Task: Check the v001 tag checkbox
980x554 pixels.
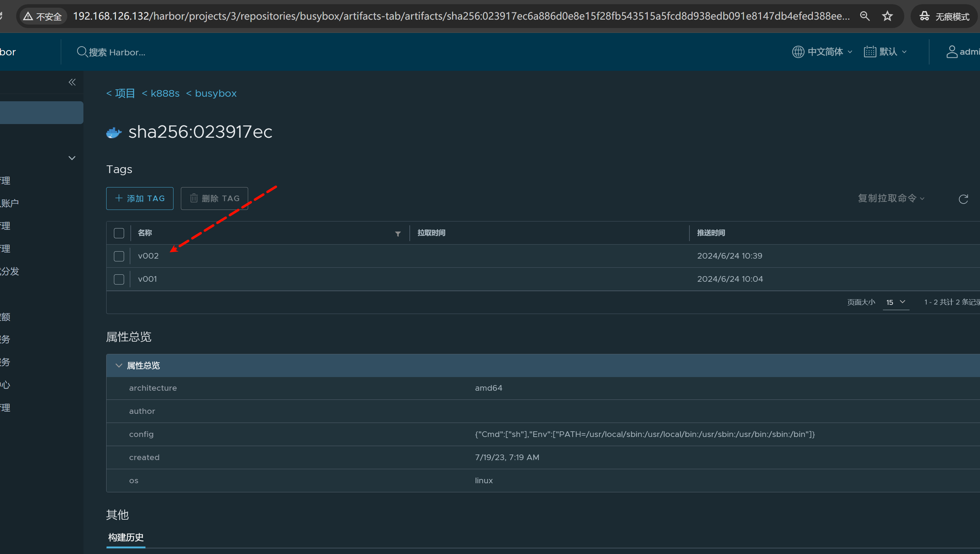Action: [119, 279]
